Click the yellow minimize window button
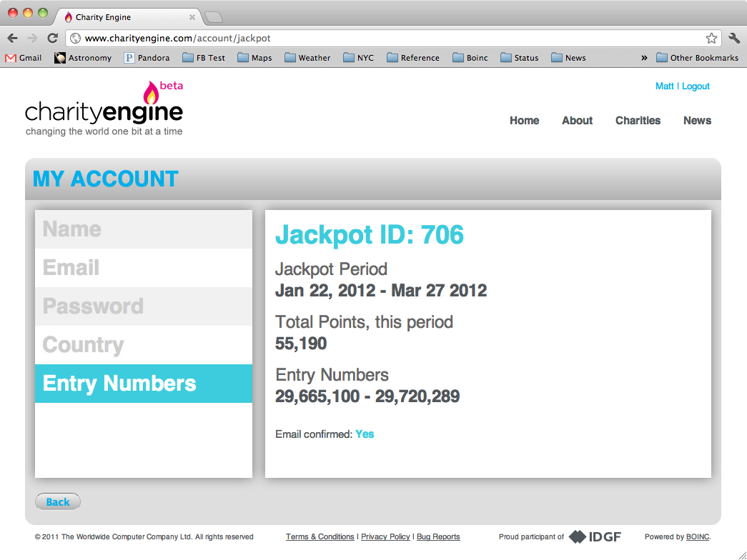This screenshot has height=560, width=747. pyautogui.click(x=28, y=13)
